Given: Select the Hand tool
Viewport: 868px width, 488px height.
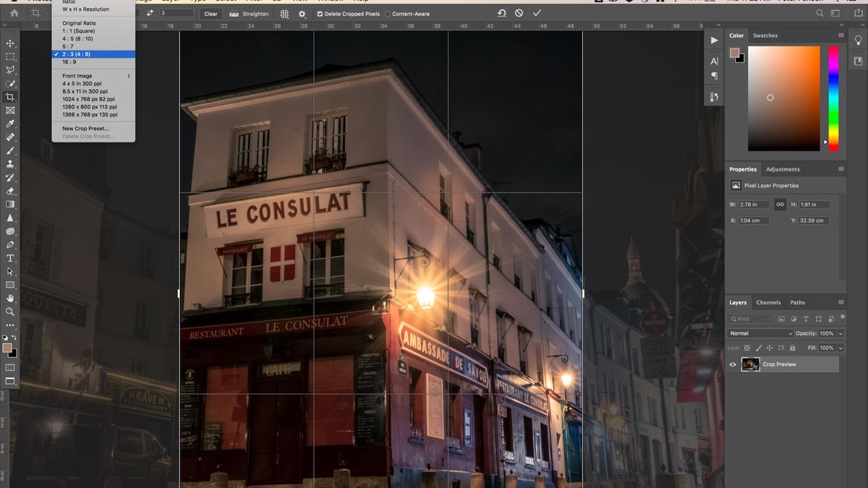Looking at the screenshot, I should (10, 299).
